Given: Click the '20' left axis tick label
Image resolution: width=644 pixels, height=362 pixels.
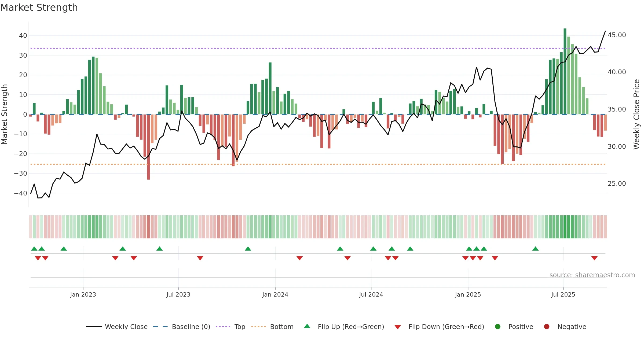Looking at the screenshot, I should tap(23, 75).
